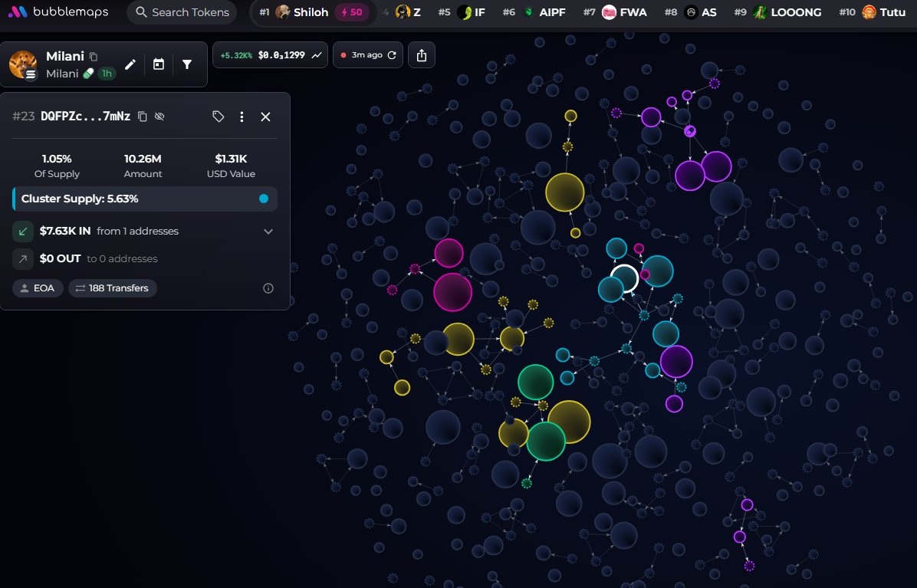Click the $0 OUT to 0 addresses row
This screenshot has height=588, width=917.
point(145,259)
